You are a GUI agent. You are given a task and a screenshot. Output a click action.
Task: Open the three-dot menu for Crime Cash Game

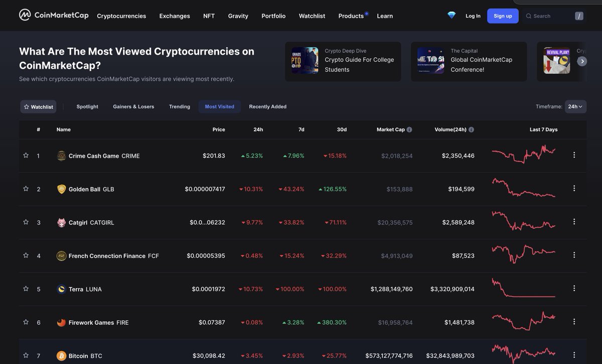click(574, 155)
